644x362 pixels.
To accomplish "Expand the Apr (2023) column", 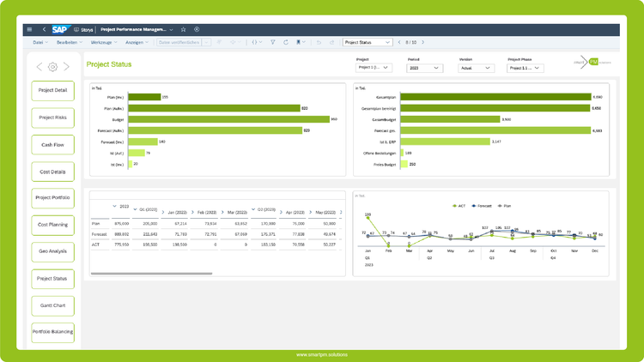I will coord(282,212).
